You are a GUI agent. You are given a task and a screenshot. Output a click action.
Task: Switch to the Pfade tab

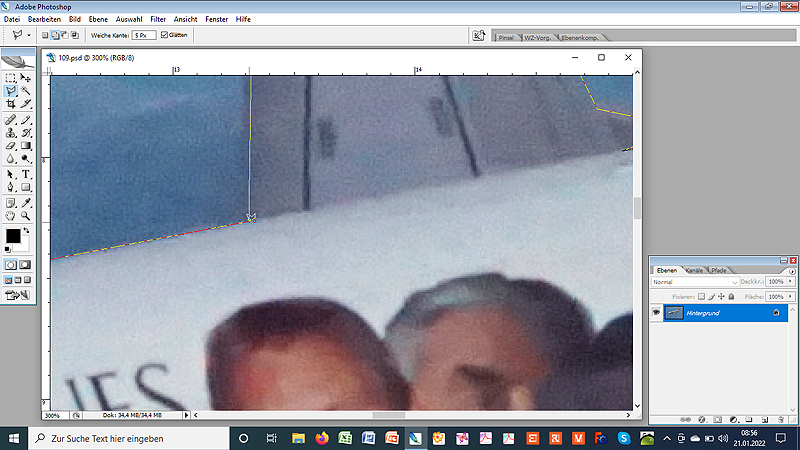pos(719,270)
